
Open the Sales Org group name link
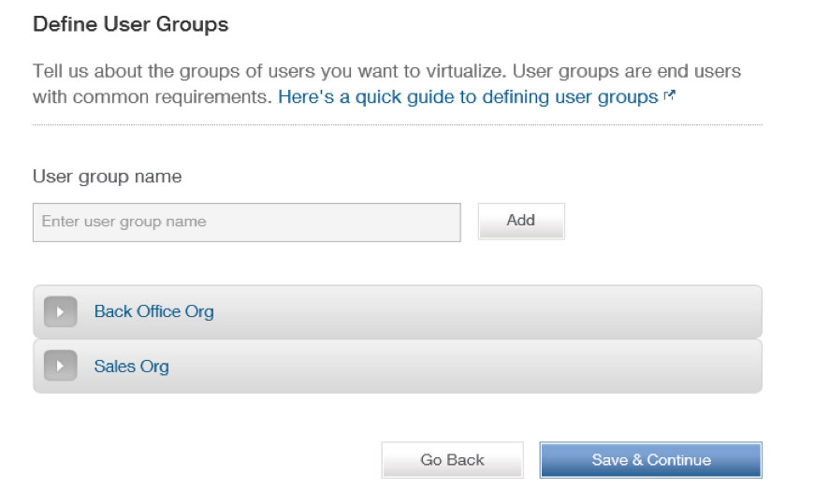point(132,367)
